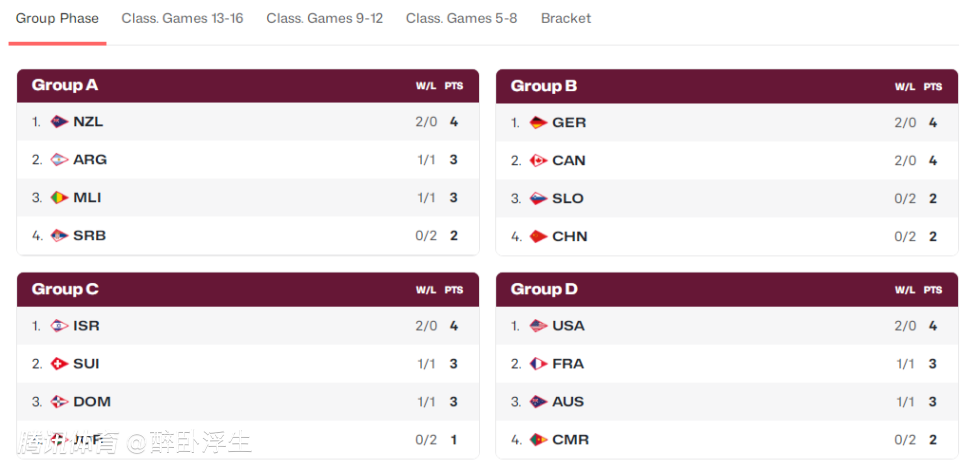The width and height of the screenshot is (960, 470).
Task: Click the Germany flag icon
Action: 538,122
